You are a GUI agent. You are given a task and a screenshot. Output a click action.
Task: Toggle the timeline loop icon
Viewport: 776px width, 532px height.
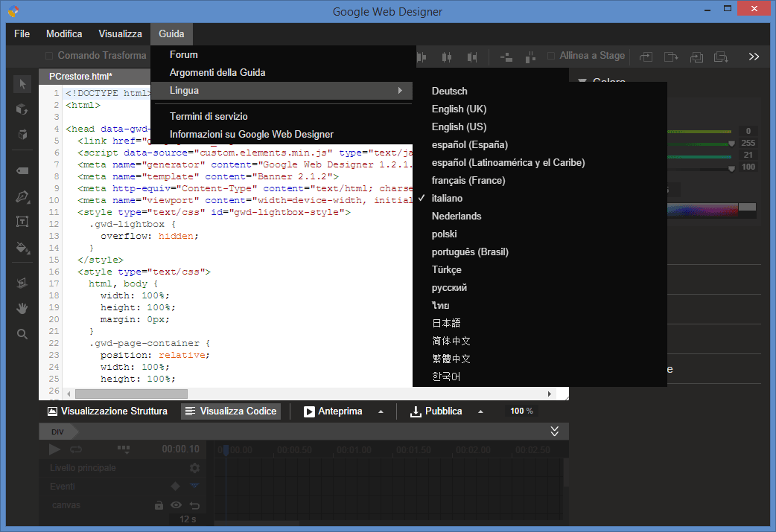click(x=76, y=449)
